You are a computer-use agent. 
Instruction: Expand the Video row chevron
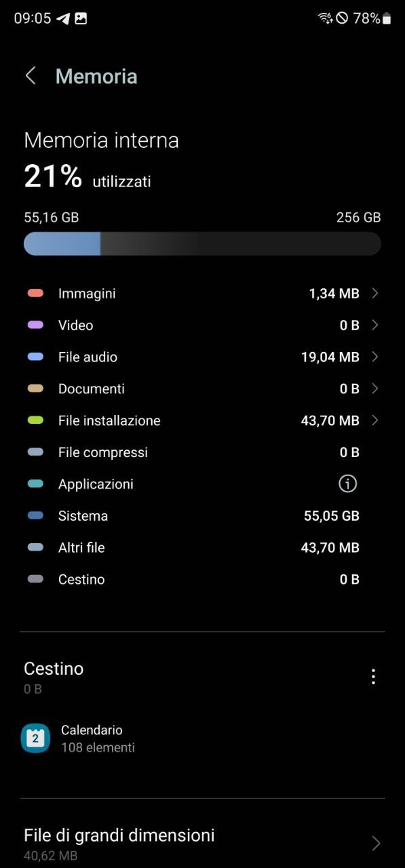coord(375,325)
